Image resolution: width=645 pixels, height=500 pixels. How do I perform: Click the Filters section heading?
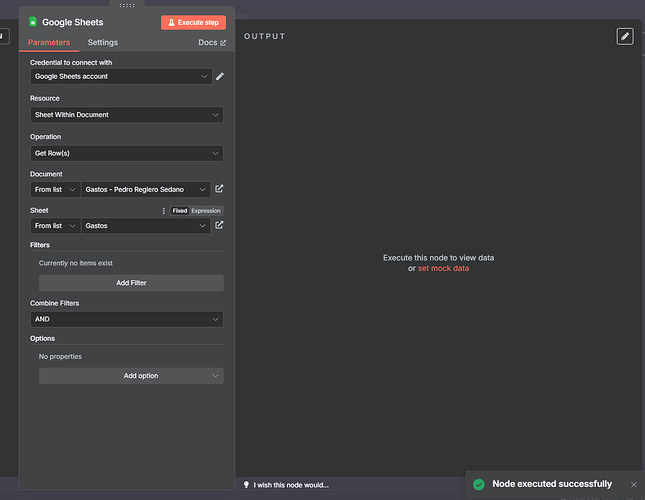click(40, 245)
